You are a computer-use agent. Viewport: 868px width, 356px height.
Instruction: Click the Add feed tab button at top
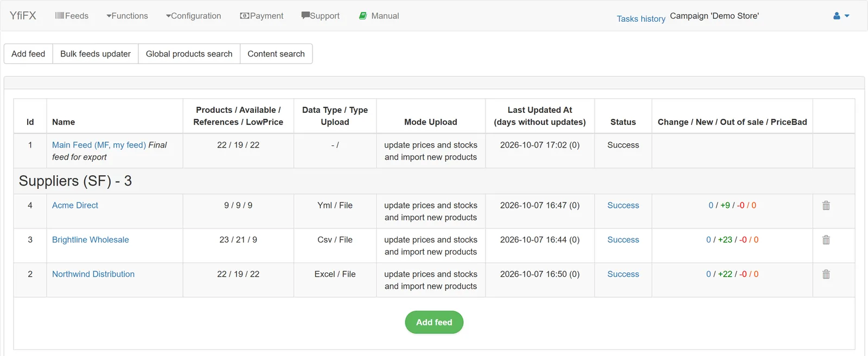tap(28, 54)
